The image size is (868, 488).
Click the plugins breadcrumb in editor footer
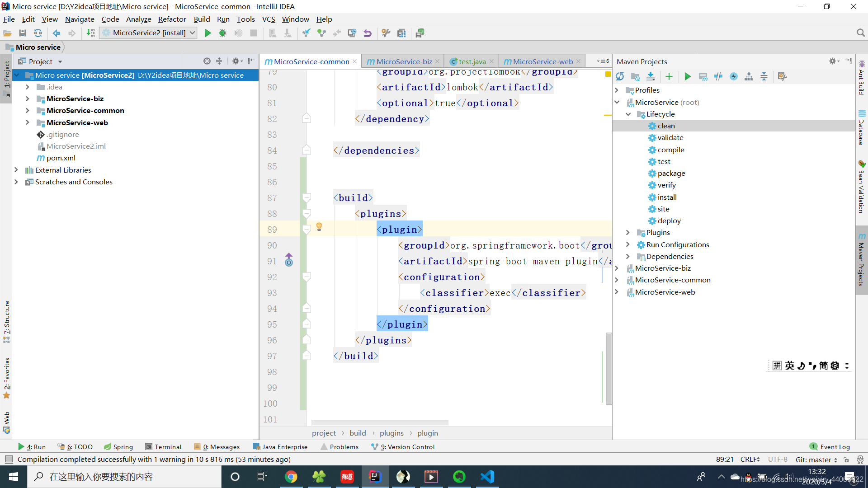click(392, 433)
